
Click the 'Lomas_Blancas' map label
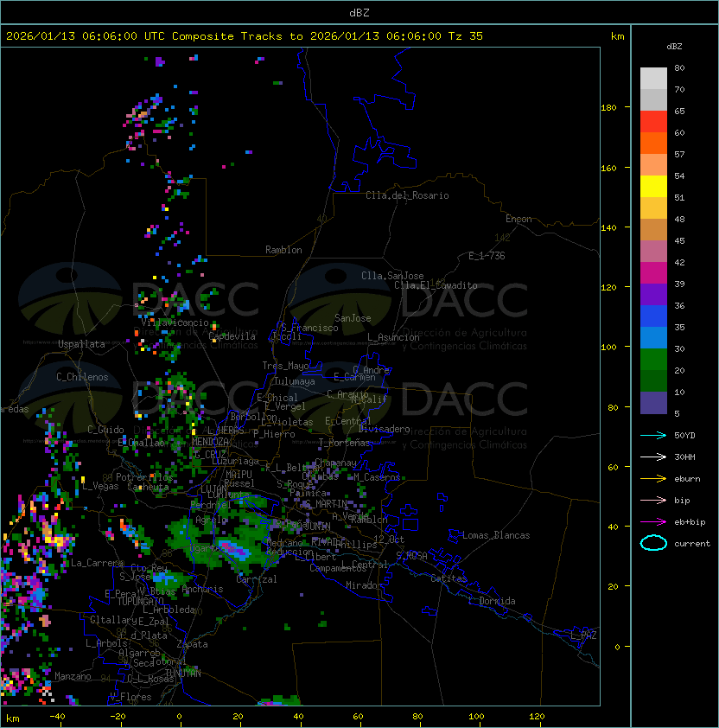pos(496,535)
